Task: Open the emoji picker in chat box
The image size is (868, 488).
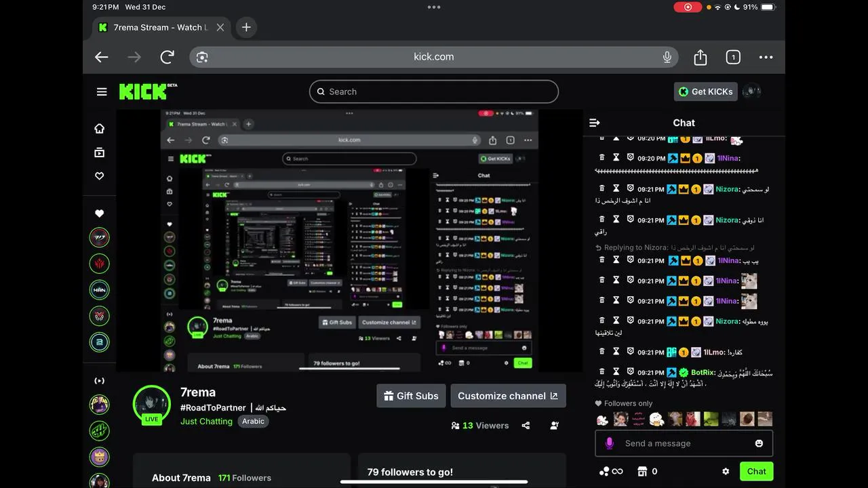Action: pyautogui.click(x=759, y=443)
